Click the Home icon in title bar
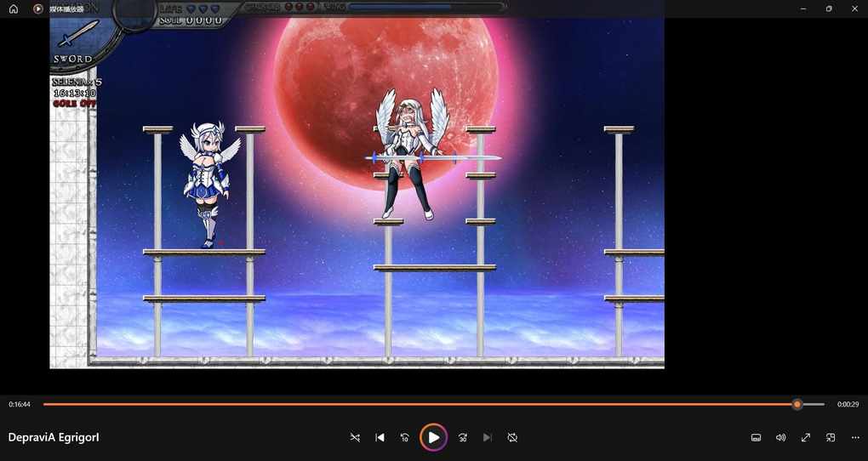 tap(14, 9)
